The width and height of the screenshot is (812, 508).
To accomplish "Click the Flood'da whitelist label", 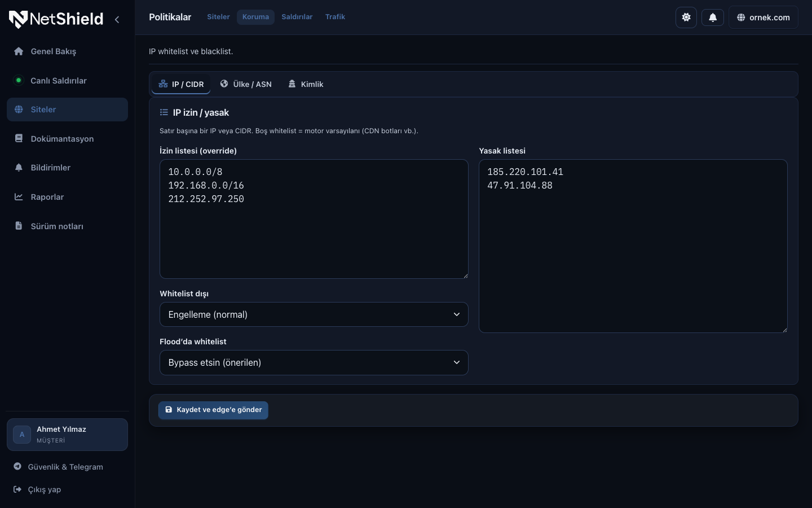I will click(193, 341).
